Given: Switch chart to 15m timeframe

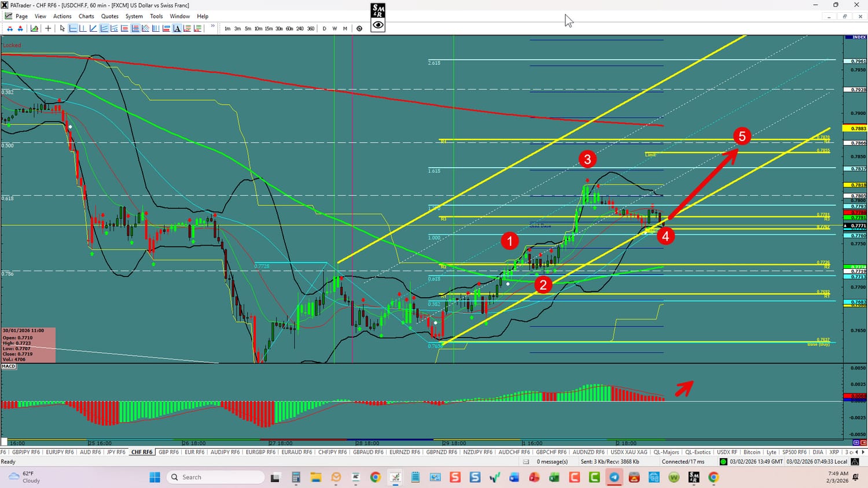Looking at the screenshot, I should click(x=269, y=28).
